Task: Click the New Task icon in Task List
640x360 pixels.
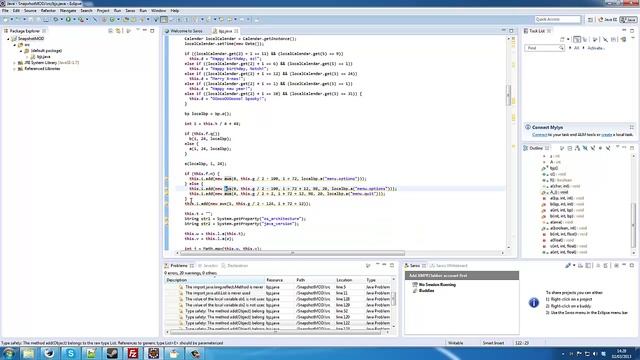Action: [x=562, y=40]
